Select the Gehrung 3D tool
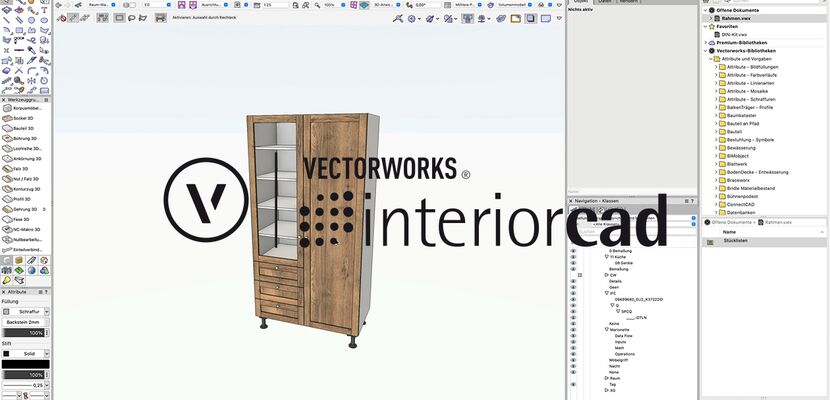The width and height of the screenshot is (830, 400). pyautogui.click(x=26, y=209)
